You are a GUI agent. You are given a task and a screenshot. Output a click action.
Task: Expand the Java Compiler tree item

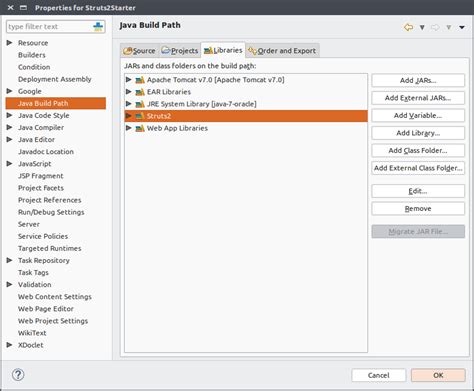[x=9, y=127]
